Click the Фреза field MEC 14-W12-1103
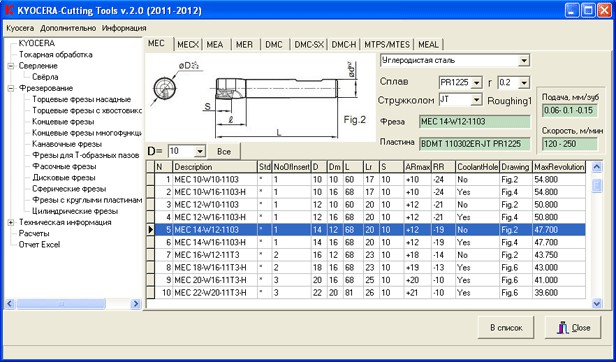The height and width of the screenshot is (362, 616). (475, 121)
